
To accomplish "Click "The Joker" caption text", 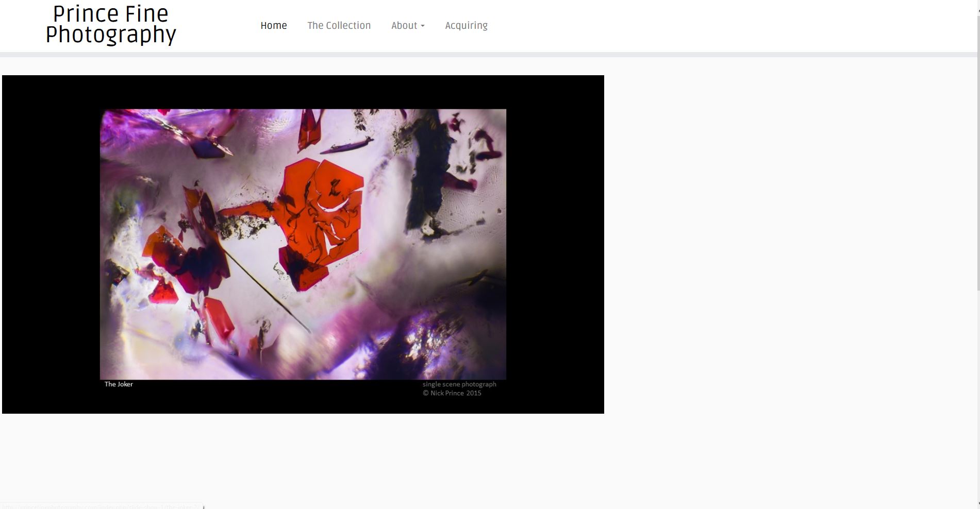I will point(119,384).
